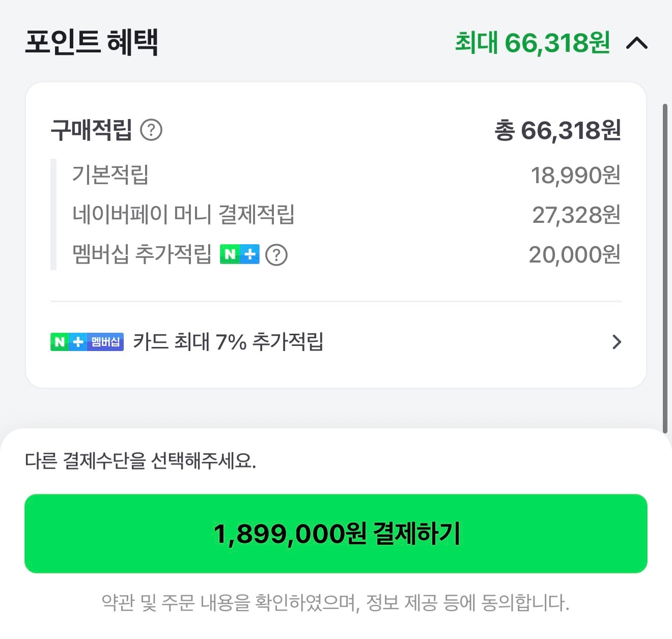
Task: Click the green N icon in membership badge
Action: [x=61, y=342]
